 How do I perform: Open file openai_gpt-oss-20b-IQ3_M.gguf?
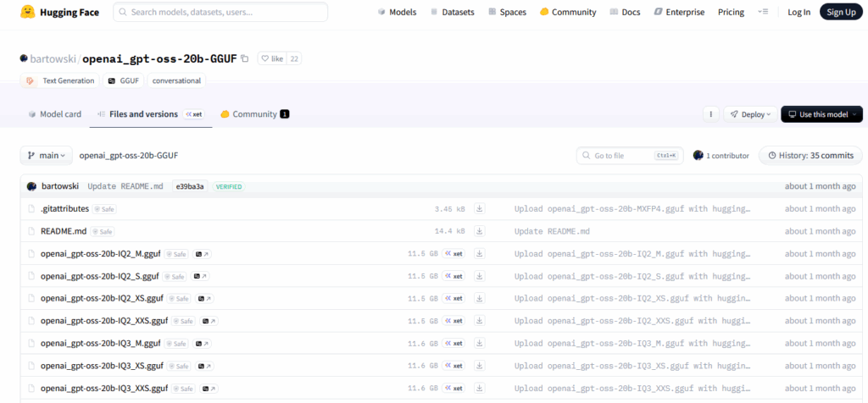point(101,343)
